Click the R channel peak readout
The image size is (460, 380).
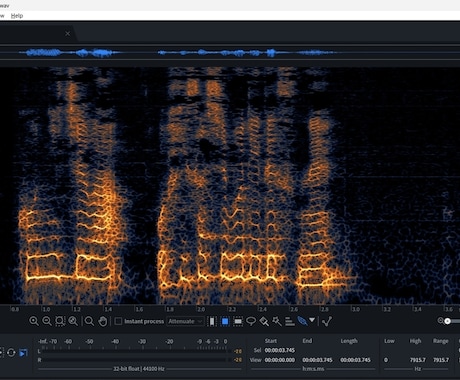(238, 360)
